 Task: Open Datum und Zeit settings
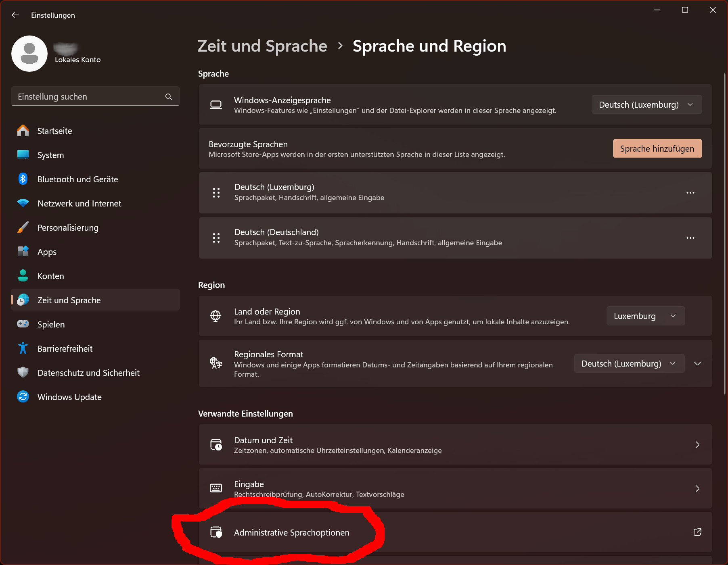[x=455, y=445]
